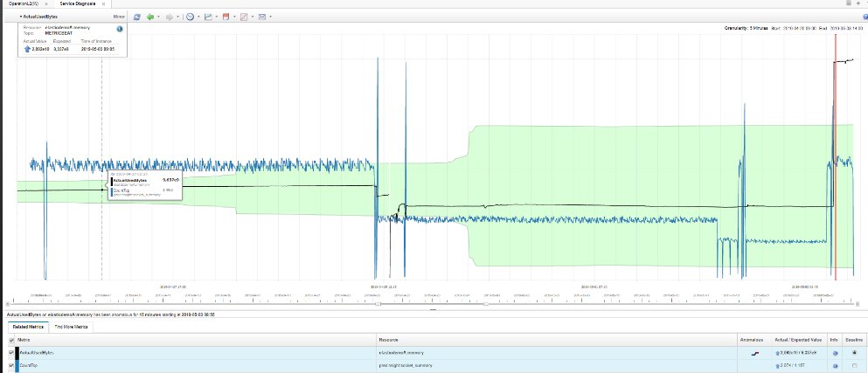868x373 pixels.
Task: Click the green back arrow icon
Action: pyautogui.click(x=151, y=17)
